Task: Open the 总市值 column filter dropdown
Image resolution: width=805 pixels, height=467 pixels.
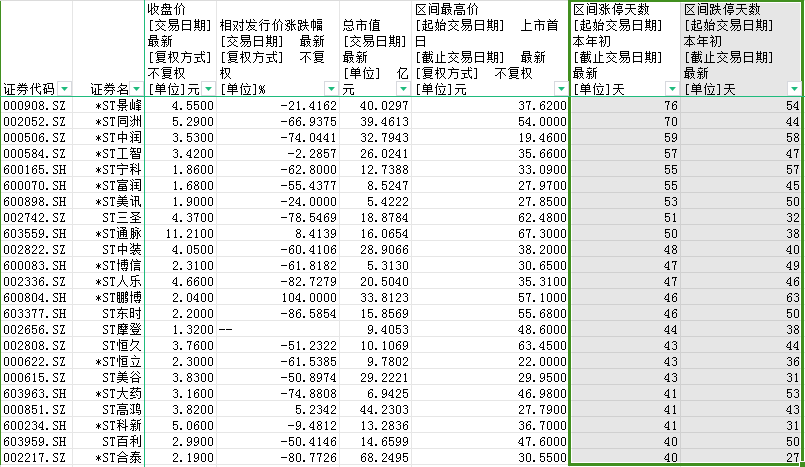Action: 404,89
